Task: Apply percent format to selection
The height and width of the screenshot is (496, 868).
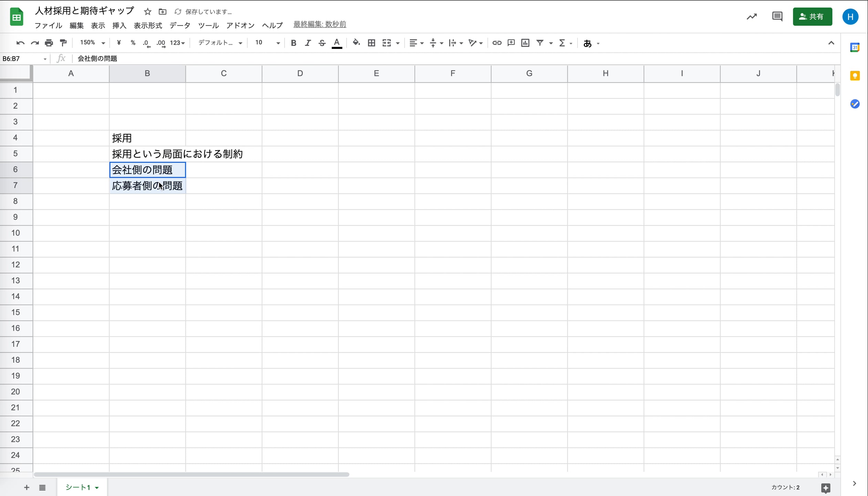Action: click(133, 43)
